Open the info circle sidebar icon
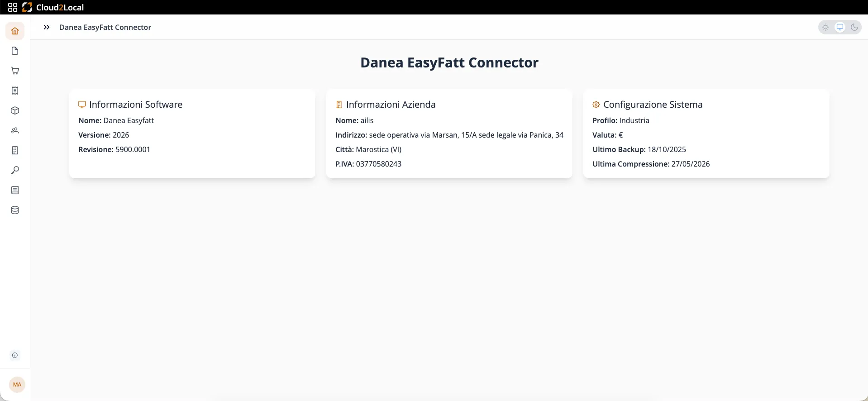868x401 pixels. pos(15,355)
